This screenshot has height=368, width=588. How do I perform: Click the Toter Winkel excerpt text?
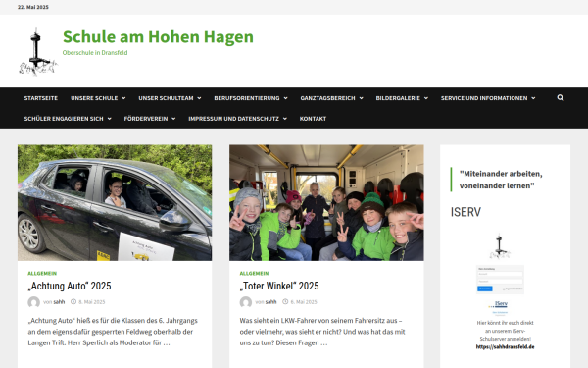pyautogui.click(x=322, y=332)
